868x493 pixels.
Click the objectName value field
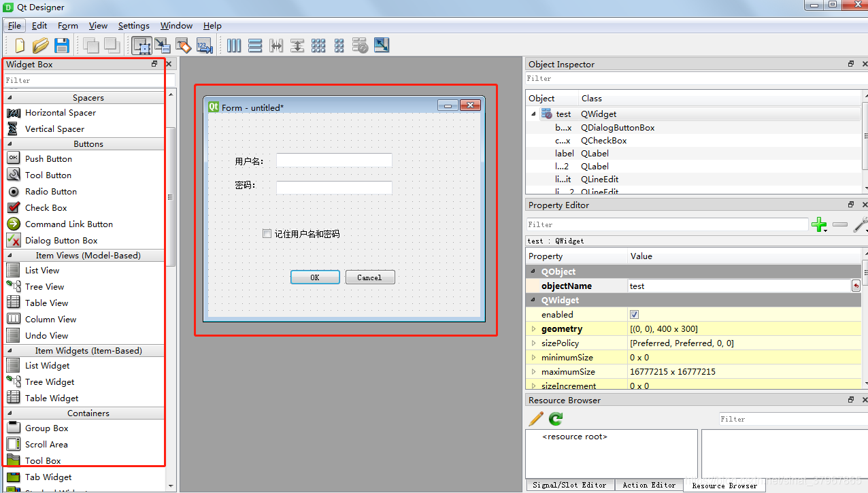[x=739, y=286]
